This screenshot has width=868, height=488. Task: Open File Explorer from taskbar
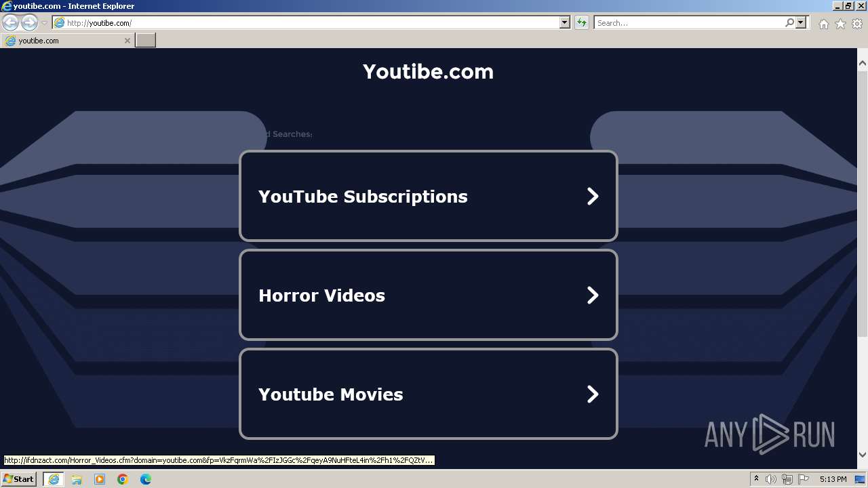click(77, 479)
